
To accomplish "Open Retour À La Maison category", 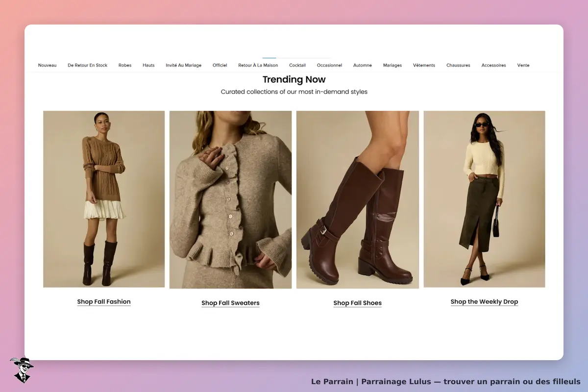I will (258, 65).
